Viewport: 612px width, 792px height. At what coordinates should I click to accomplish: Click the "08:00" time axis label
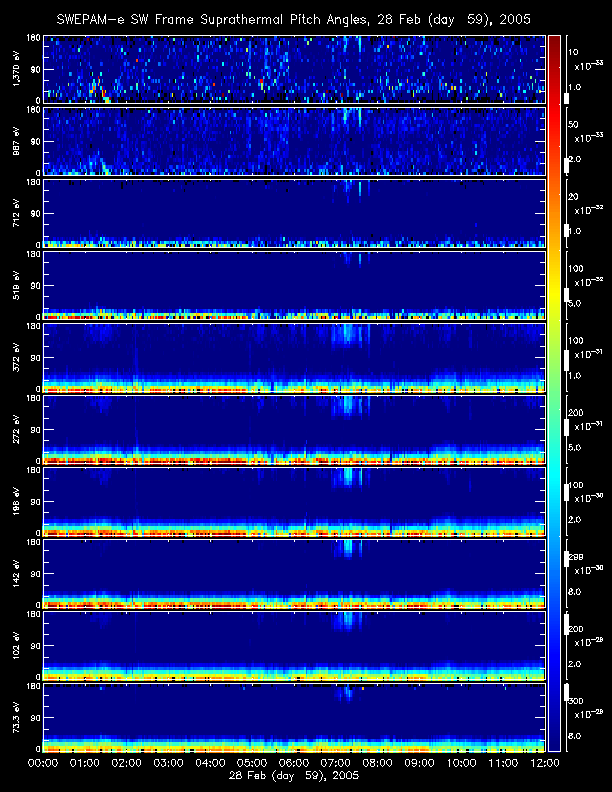click(x=378, y=763)
